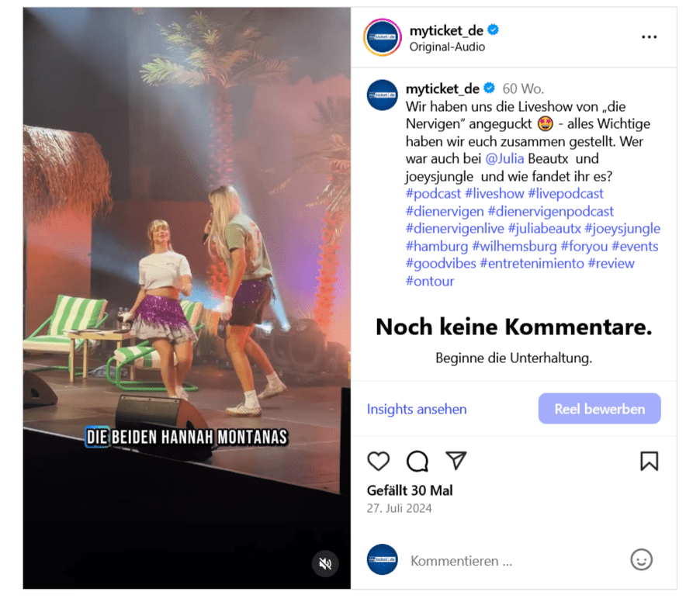Image resolution: width=700 pixels, height=602 pixels.
Task: Open Original-Audio link in header
Action: pyautogui.click(x=447, y=47)
